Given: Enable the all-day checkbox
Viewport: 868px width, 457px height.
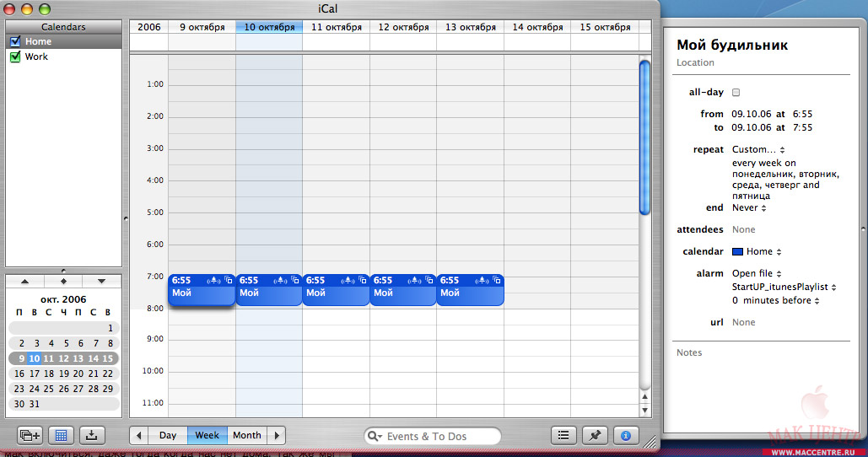Looking at the screenshot, I should click(736, 93).
